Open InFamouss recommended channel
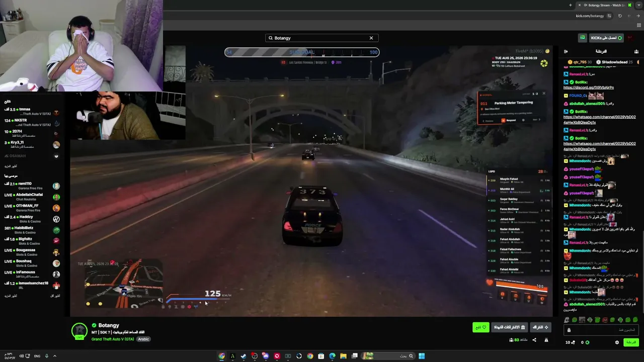 31,275
